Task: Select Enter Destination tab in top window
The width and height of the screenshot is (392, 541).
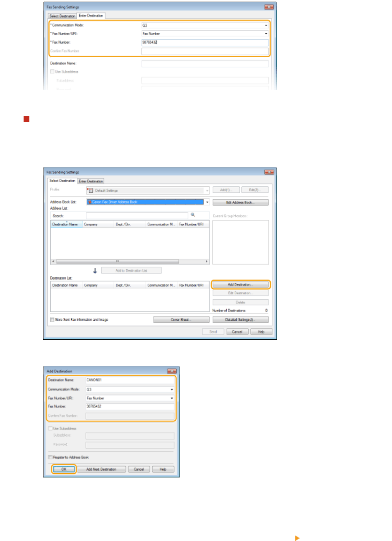Action: tap(91, 15)
